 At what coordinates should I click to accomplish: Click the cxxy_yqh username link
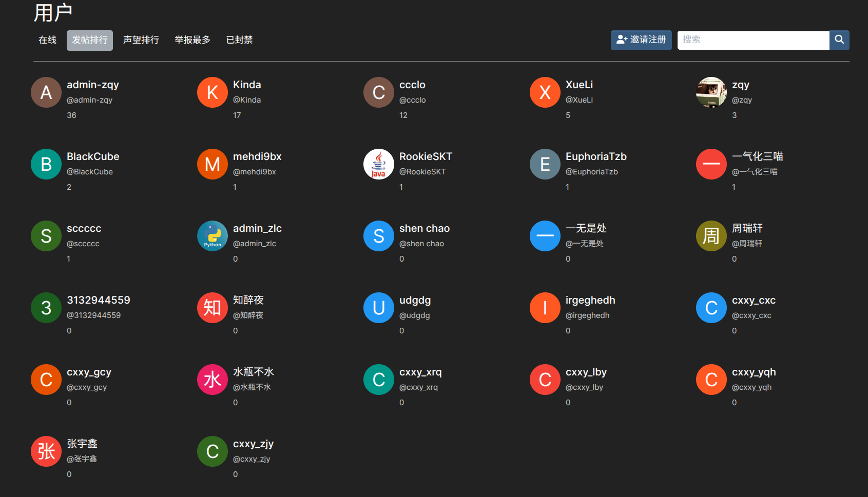(x=754, y=372)
